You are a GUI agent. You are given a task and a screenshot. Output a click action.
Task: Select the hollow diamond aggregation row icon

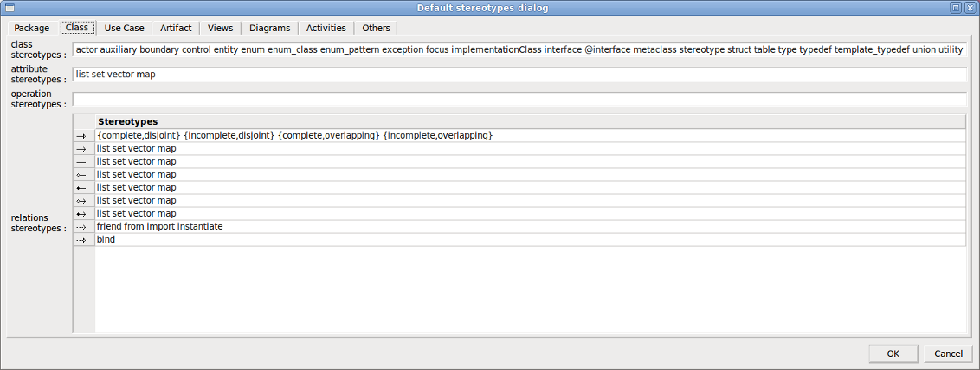click(83, 175)
